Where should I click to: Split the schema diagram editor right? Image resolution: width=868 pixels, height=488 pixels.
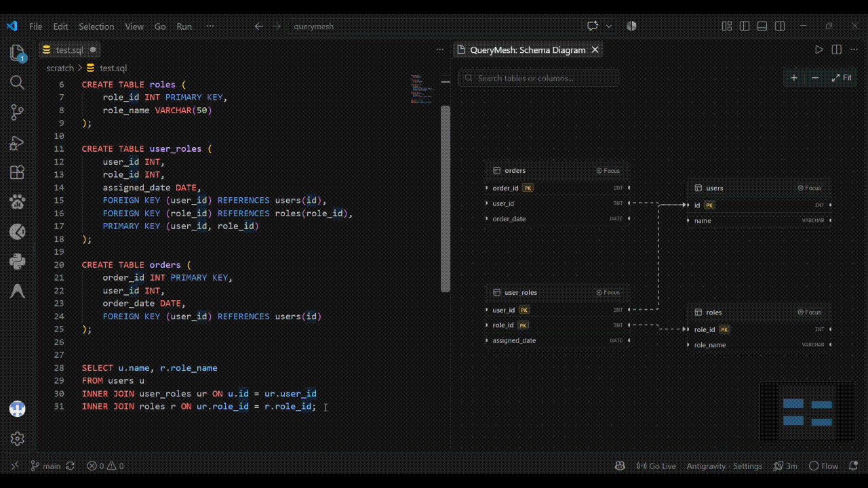click(x=837, y=49)
